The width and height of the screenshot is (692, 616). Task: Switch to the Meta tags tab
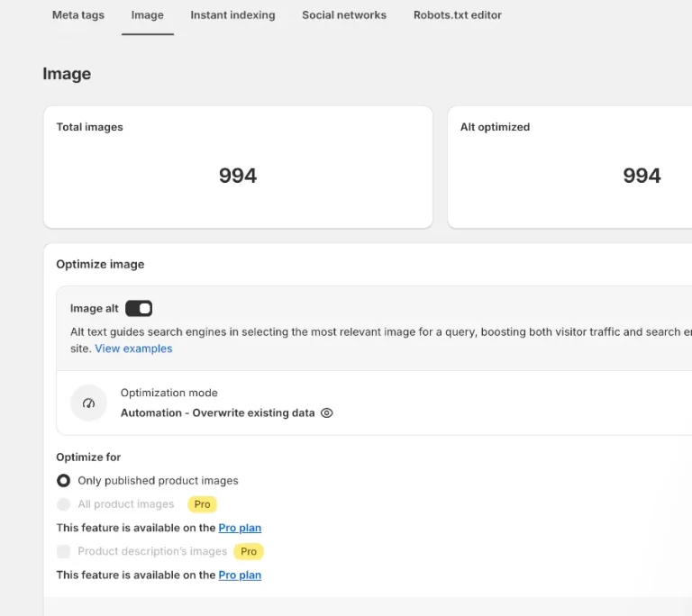coord(78,15)
